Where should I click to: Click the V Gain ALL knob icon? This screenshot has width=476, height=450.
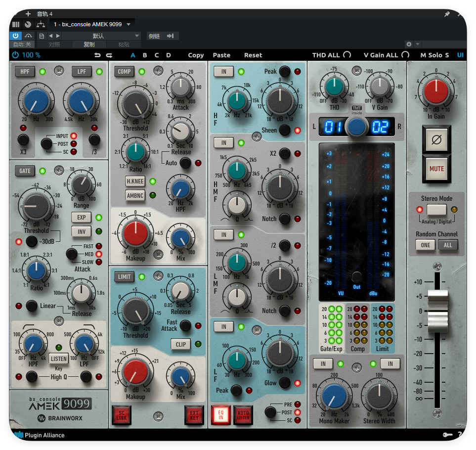[x=405, y=55]
